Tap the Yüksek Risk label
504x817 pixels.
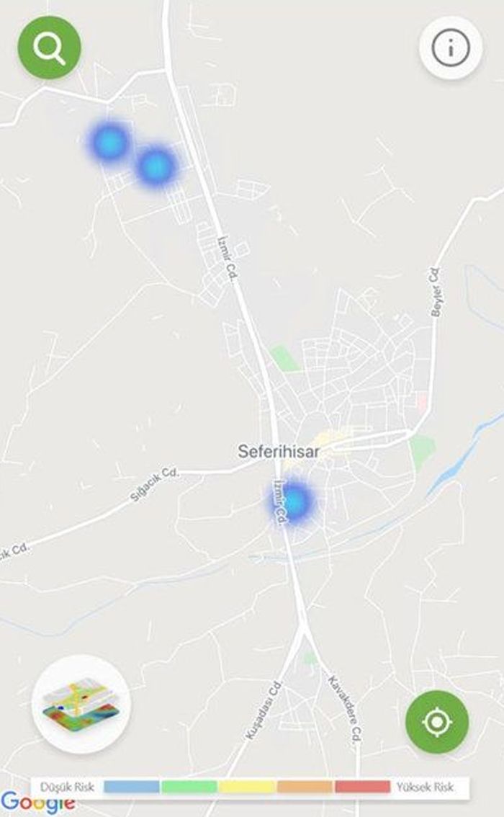[425, 787]
